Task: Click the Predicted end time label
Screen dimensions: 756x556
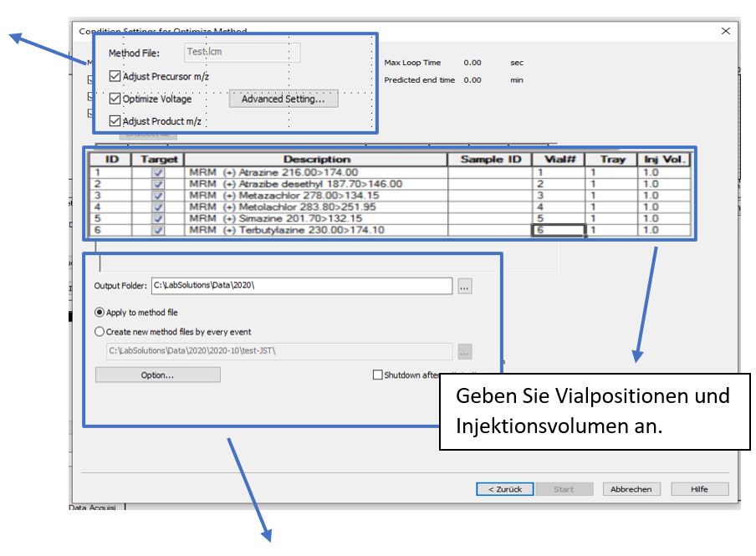Action: click(420, 80)
